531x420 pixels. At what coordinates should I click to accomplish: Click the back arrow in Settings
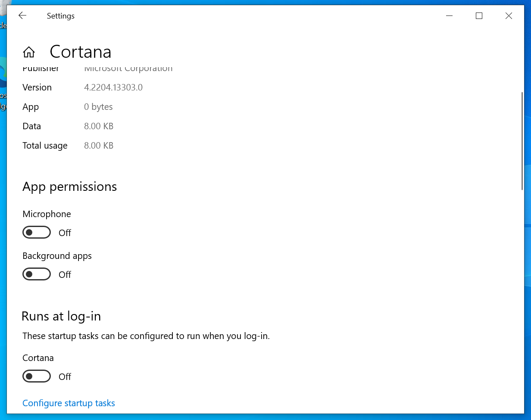pos(22,16)
